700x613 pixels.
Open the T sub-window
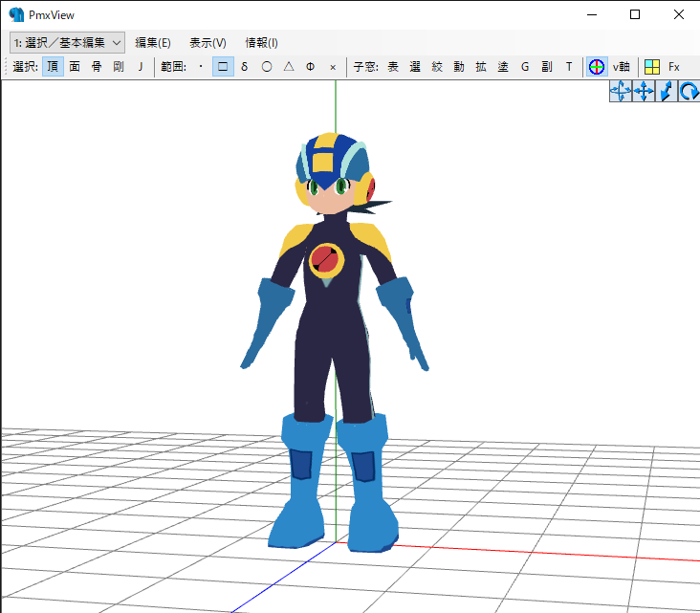point(569,67)
